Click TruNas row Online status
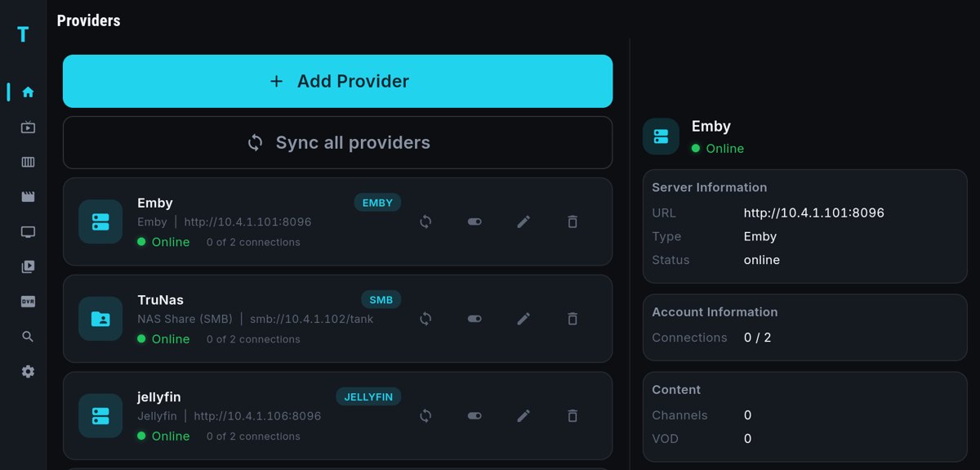The width and height of the screenshot is (980, 470). click(163, 339)
